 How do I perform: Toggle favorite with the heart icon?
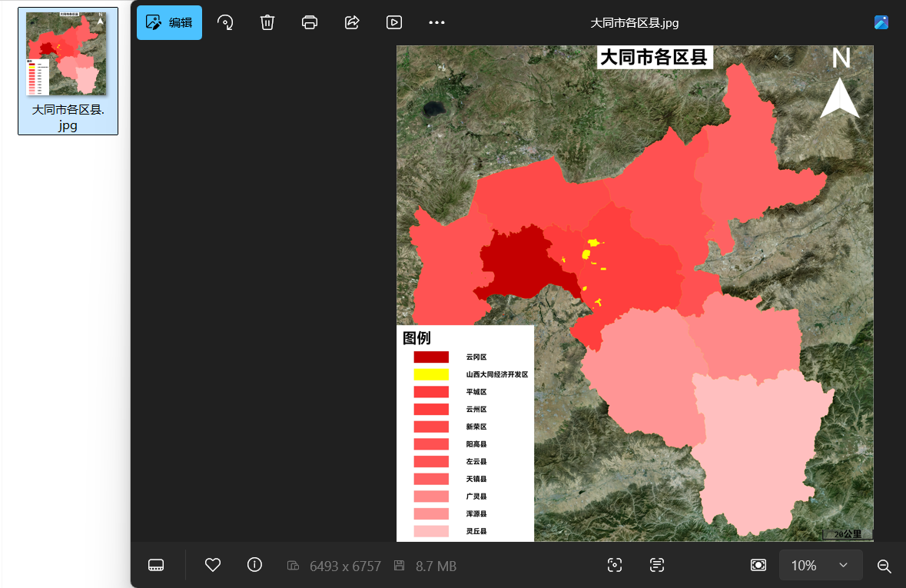pos(213,565)
